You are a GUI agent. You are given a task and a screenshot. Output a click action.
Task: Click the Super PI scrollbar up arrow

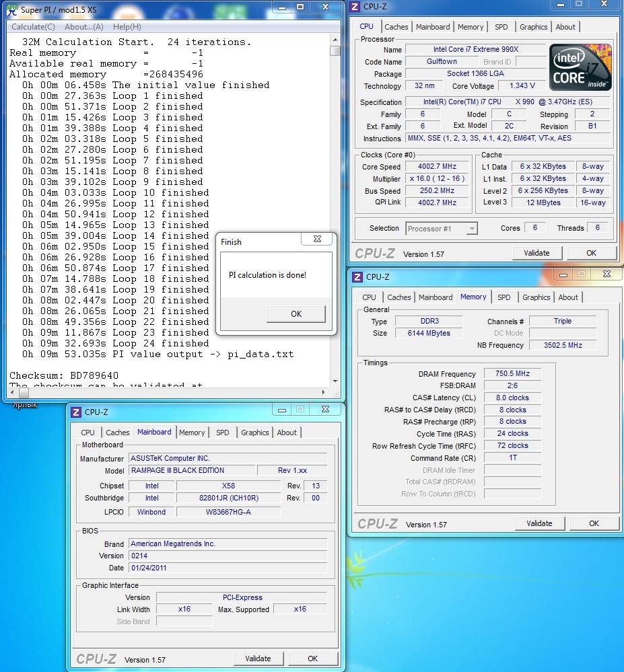[335, 39]
